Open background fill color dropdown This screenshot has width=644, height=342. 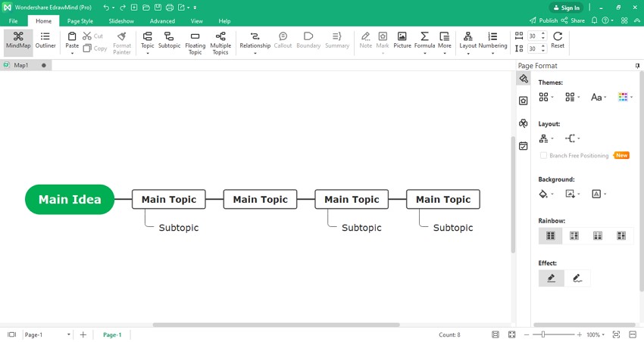pyautogui.click(x=546, y=194)
